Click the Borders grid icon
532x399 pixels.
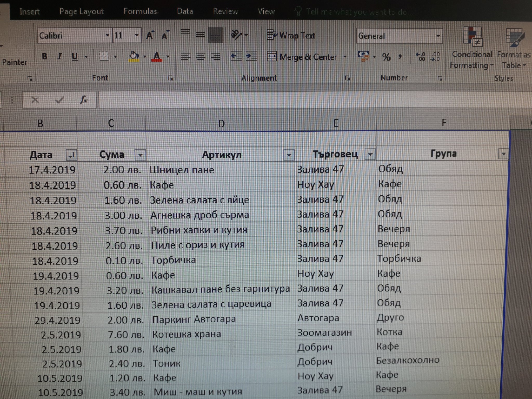coord(104,56)
